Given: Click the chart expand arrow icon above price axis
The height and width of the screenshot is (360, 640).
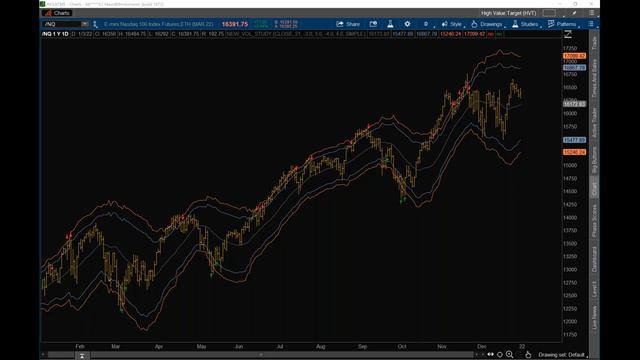Looking at the screenshot, I should coord(568,34).
